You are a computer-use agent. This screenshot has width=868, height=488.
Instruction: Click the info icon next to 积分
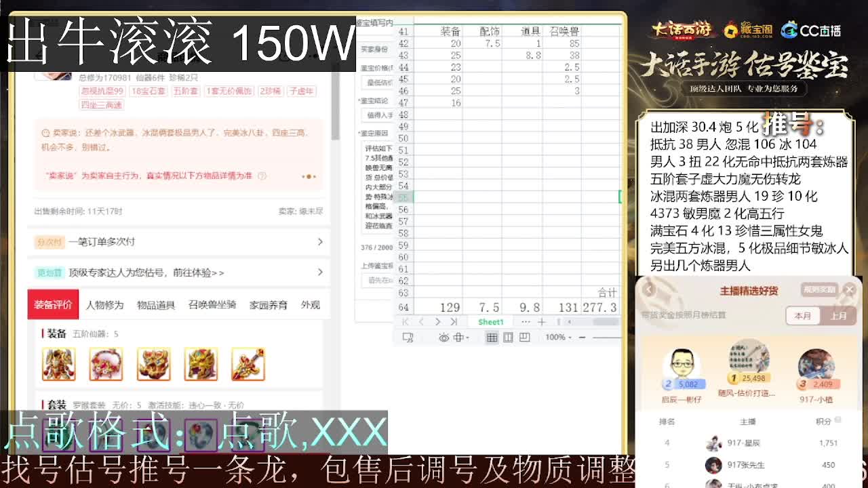pyautogui.click(x=837, y=420)
